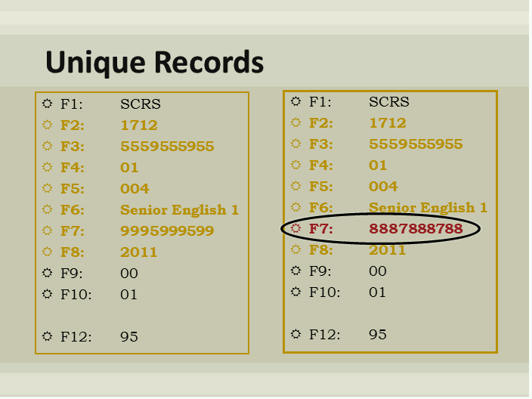Click the F4 bullet icon in right box
Image resolution: width=532 pixels, height=399 pixels.
[295, 165]
